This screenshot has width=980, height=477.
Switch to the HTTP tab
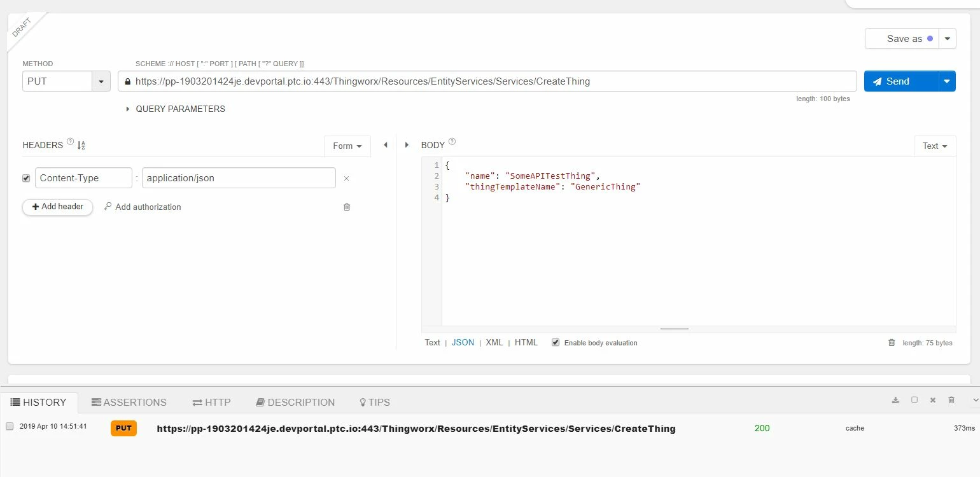(212, 403)
